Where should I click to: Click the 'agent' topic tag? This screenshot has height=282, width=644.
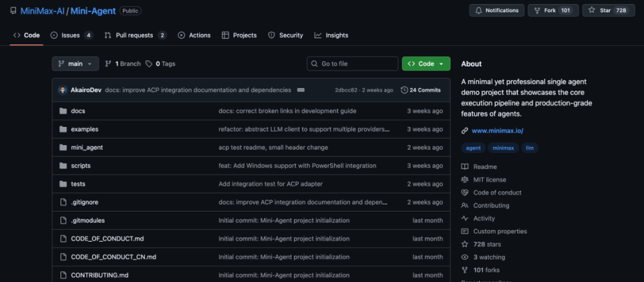[473, 148]
